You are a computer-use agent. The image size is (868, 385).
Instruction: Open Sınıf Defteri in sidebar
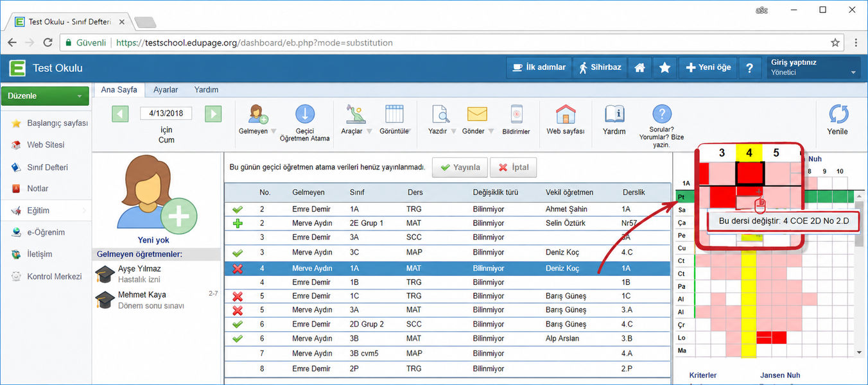click(48, 167)
